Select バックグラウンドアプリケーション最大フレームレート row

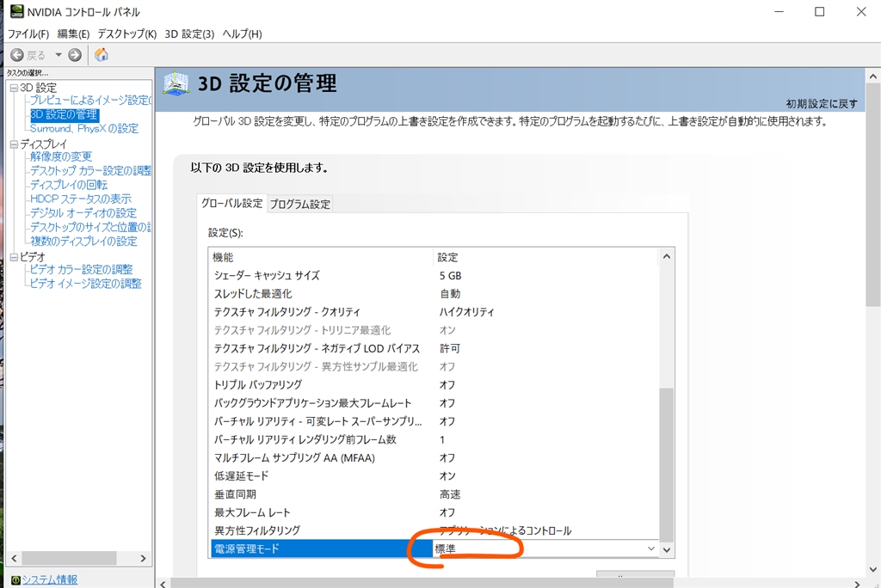click(434, 403)
